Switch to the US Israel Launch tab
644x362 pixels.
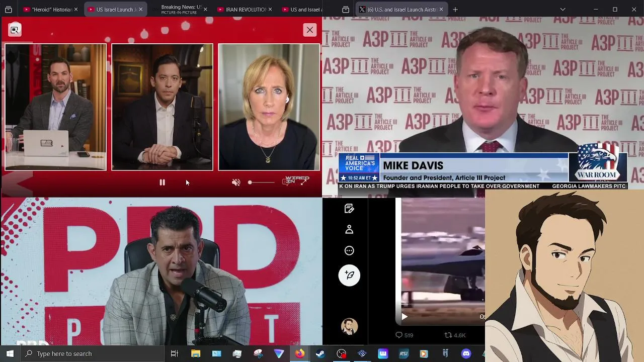pyautogui.click(x=115, y=10)
